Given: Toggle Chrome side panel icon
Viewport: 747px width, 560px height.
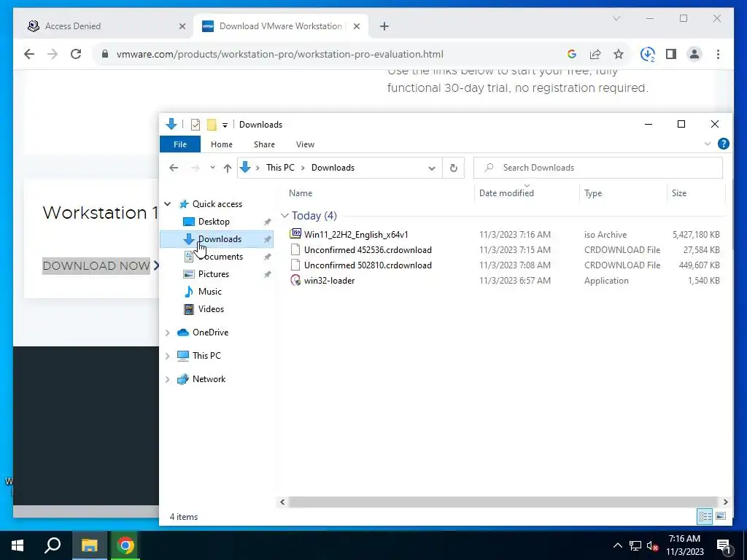Looking at the screenshot, I should click(x=671, y=54).
